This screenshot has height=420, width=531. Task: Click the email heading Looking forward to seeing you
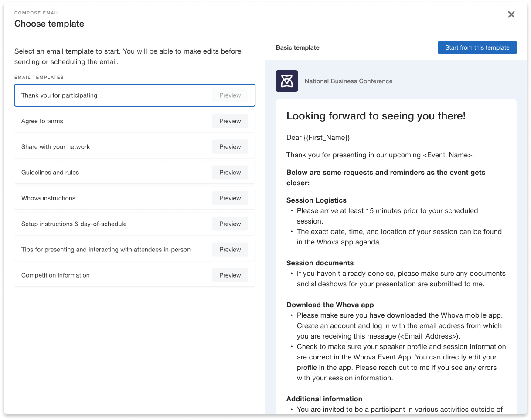pyautogui.click(x=376, y=116)
